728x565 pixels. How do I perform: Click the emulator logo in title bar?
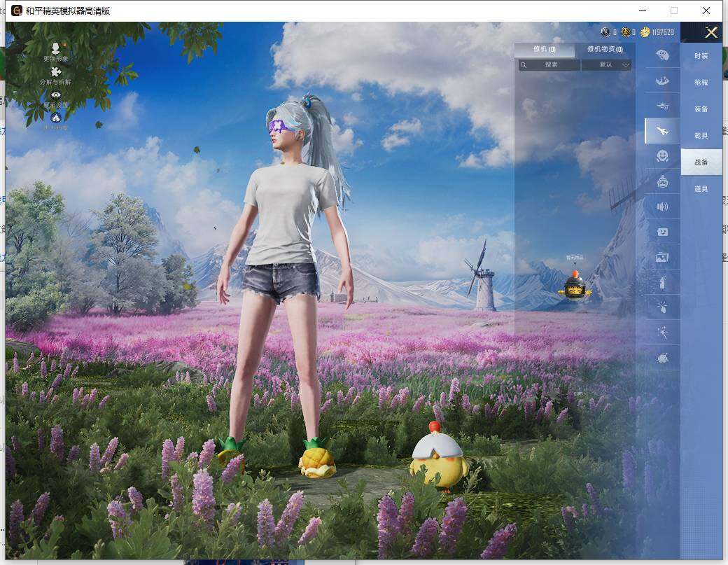point(17,11)
